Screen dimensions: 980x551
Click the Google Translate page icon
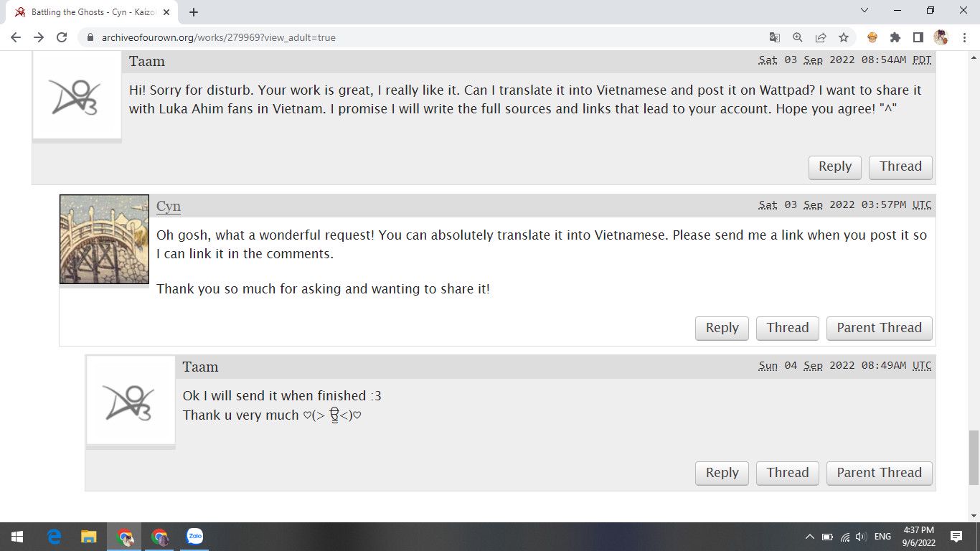click(x=774, y=37)
